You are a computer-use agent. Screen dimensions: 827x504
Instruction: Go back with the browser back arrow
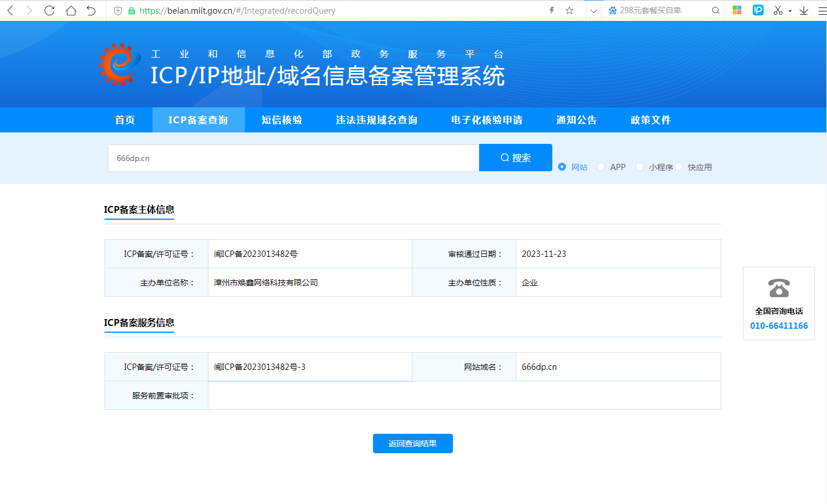(x=10, y=10)
